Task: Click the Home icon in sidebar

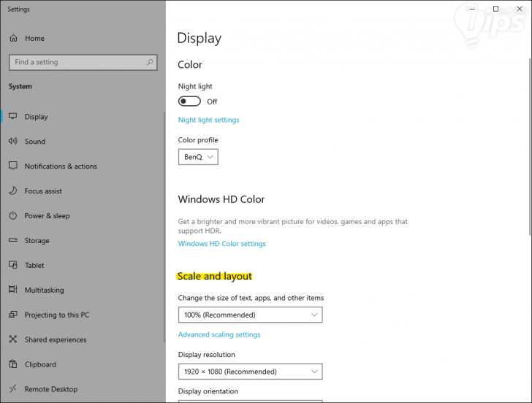Action: [12, 38]
